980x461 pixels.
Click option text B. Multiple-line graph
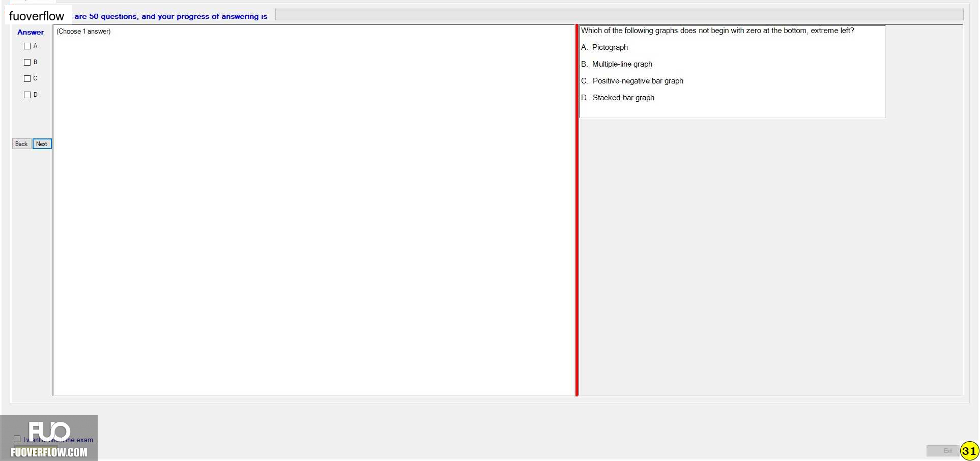coord(617,64)
